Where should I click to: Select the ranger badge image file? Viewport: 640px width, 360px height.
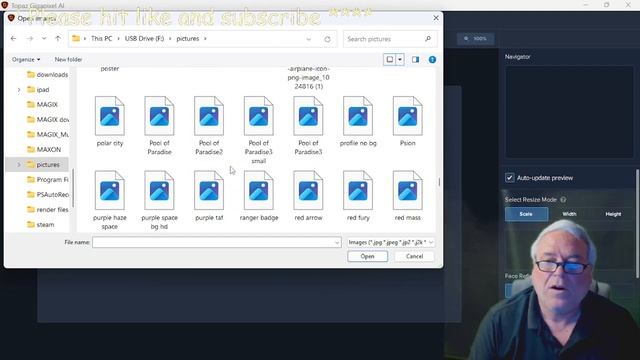click(259, 196)
